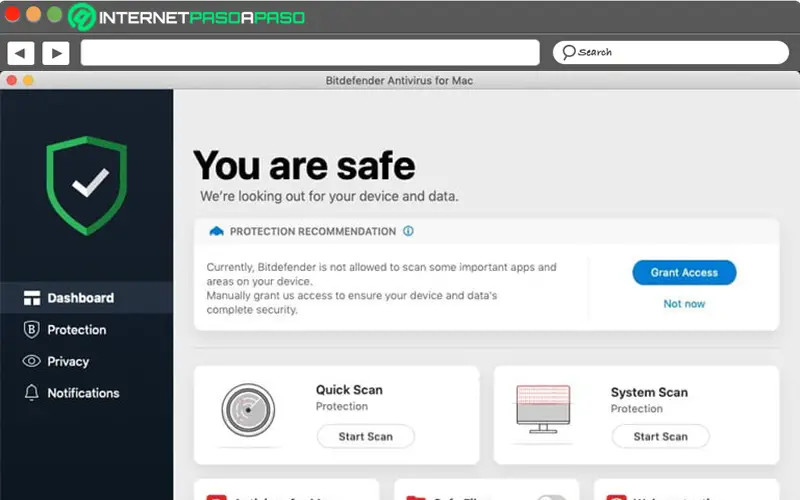Click the recommendation cloud icon
Viewport: 800px width, 500px height.
click(x=216, y=231)
